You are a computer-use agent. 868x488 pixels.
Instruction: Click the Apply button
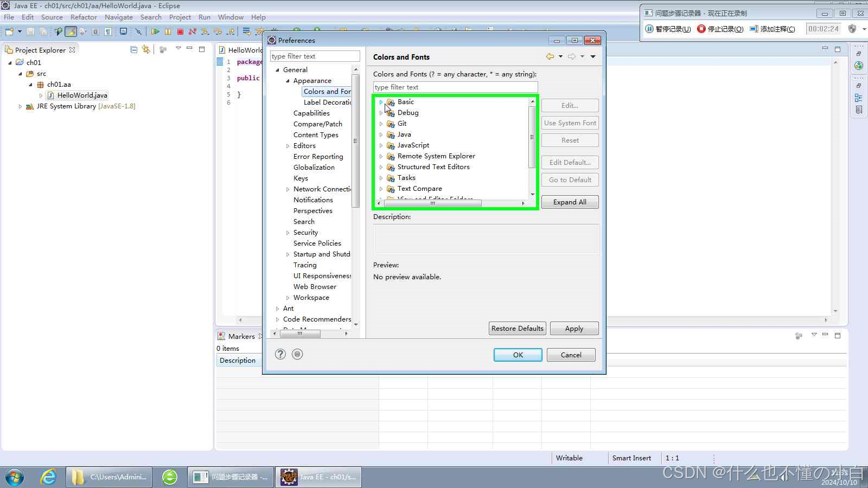574,328
